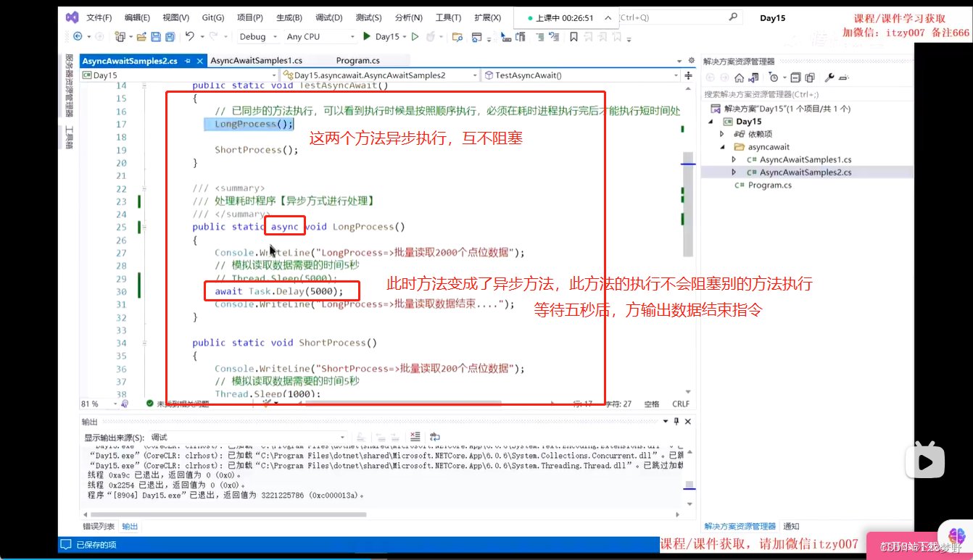This screenshot has width=973, height=560.
Task: Click show all files icon in Solution Explorer
Action: point(810,78)
